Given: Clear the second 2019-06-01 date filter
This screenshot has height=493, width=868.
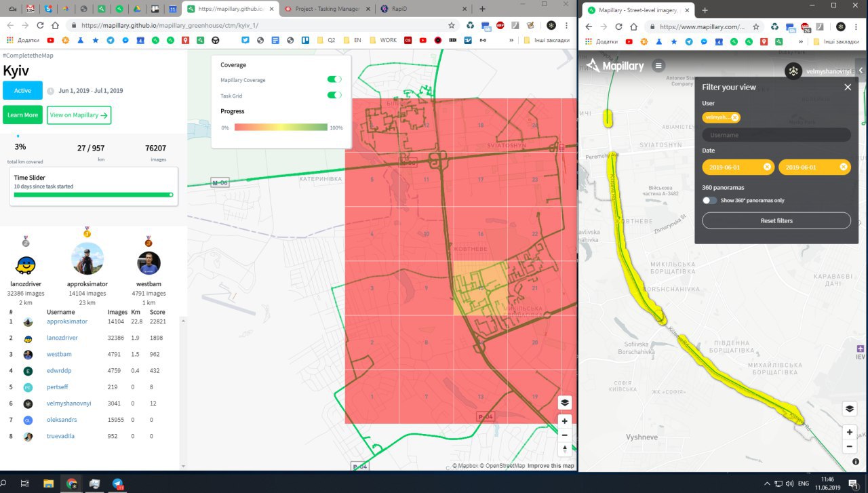Looking at the screenshot, I should point(844,167).
